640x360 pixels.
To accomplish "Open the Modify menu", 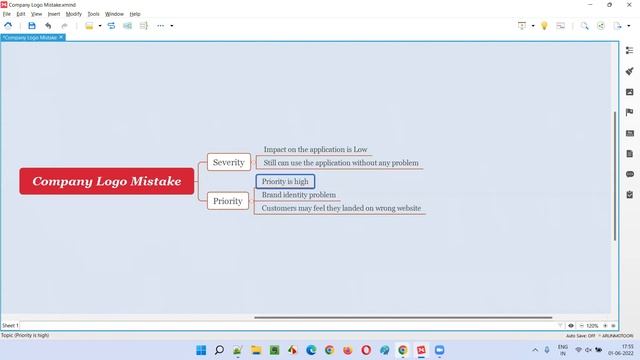I will [x=73, y=14].
